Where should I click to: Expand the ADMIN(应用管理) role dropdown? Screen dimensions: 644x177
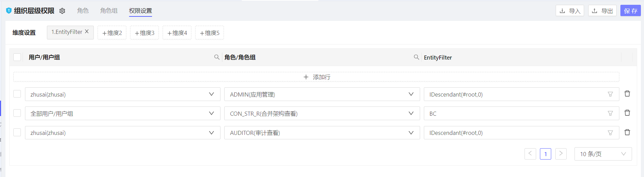point(411,94)
